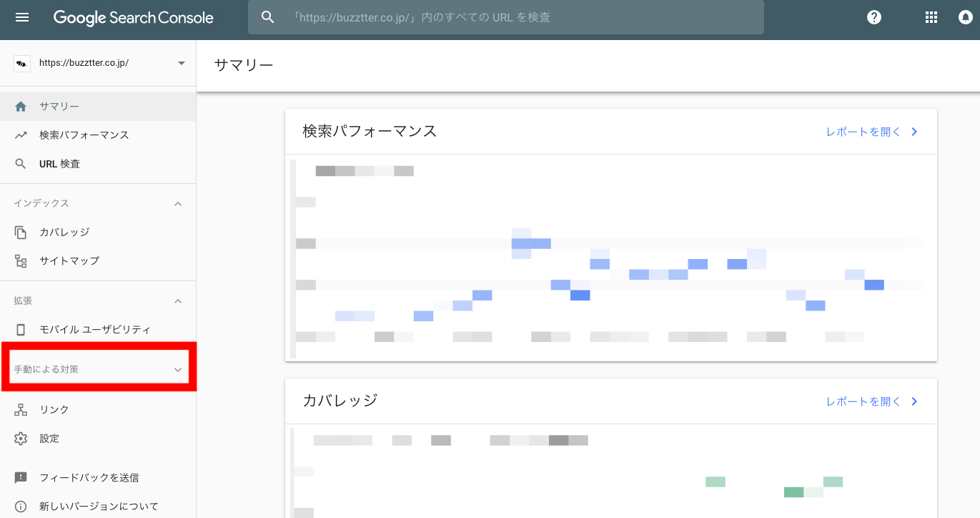This screenshot has height=518, width=980.
Task: Open モバイル ユーザビリティ in the sidebar
Action: 98,330
